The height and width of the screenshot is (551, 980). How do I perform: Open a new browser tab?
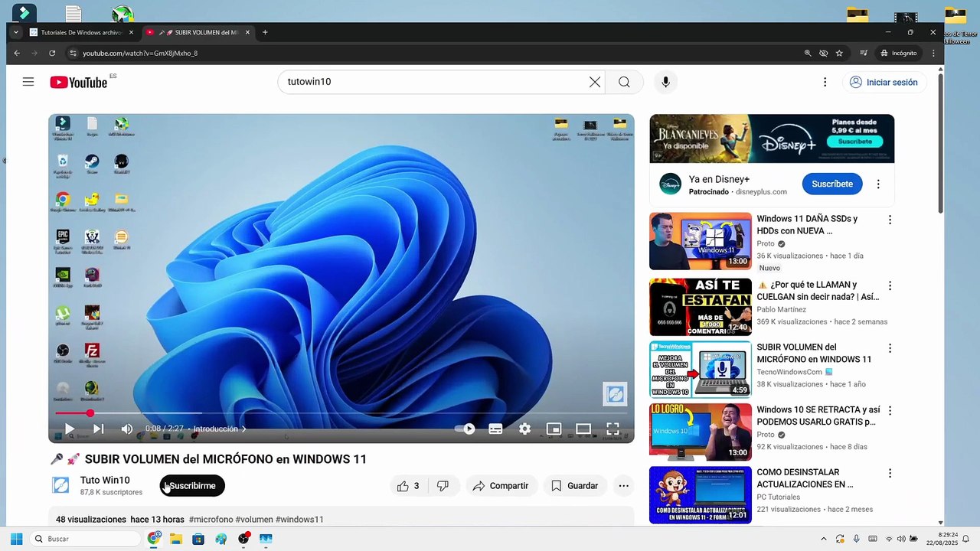(x=265, y=32)
